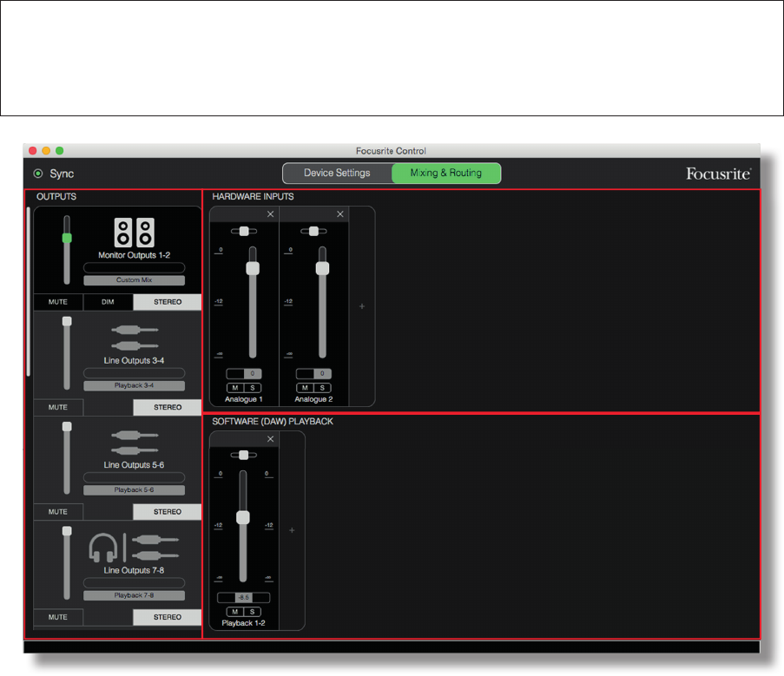Mute the Analogue 1 channel with M
The height and width of the screenshot is (676, 784).
pos(235,388)
